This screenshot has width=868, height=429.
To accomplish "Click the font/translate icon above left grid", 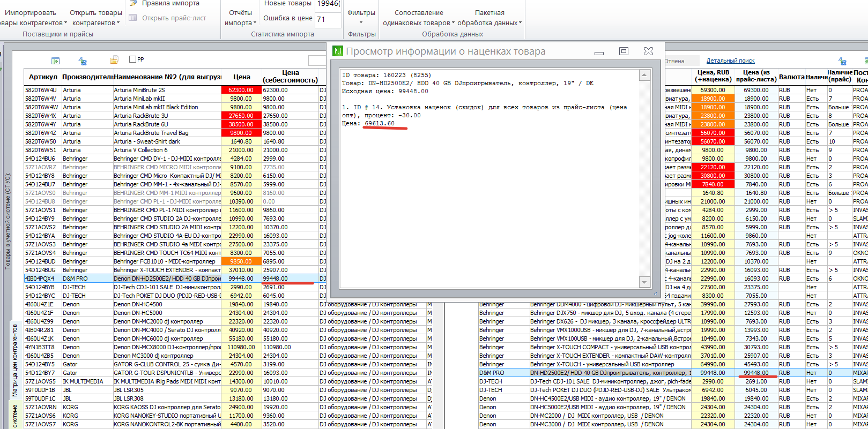I will [x=83, y=61].
